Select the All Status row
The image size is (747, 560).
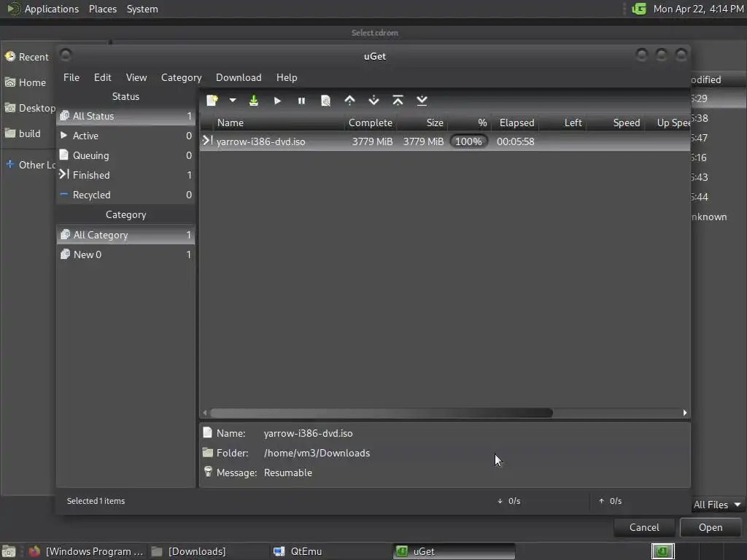pyautogui.click(x=125, y=116)
